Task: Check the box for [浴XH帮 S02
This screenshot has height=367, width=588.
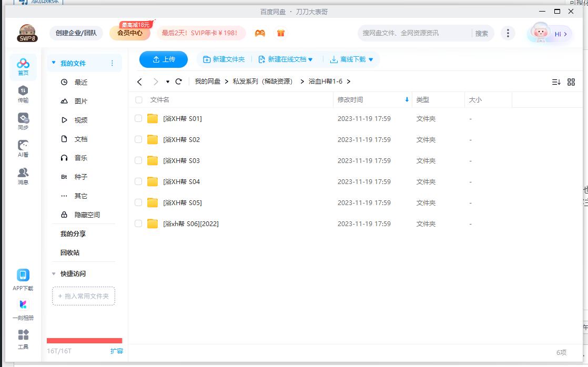Action: (138, 139)
